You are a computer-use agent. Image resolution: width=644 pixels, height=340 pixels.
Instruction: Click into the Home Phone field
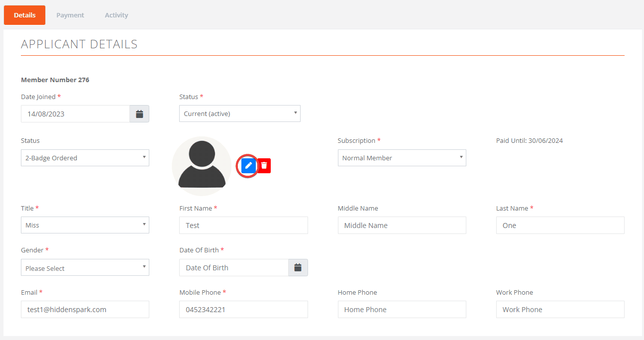402,310
